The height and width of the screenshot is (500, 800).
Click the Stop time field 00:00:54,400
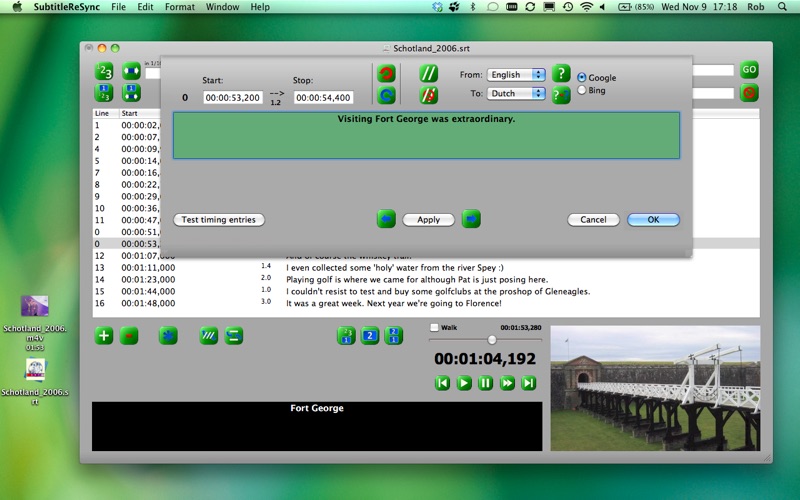click(323, 97)
